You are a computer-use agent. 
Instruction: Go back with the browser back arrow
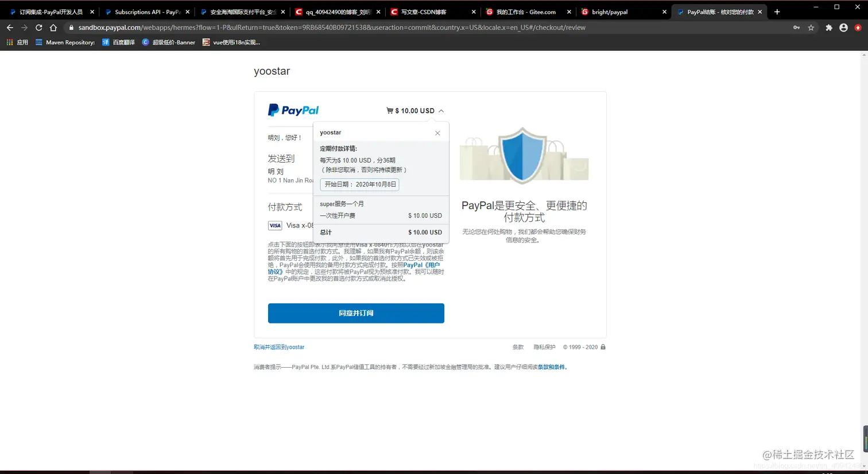pos(10,28)
